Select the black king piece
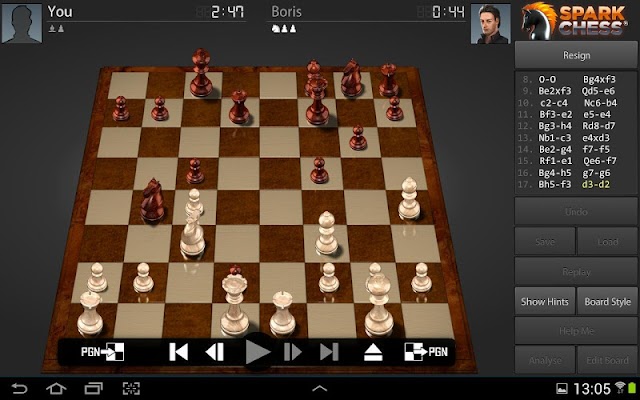Screen dimensions: 640x400 point(200,73)
